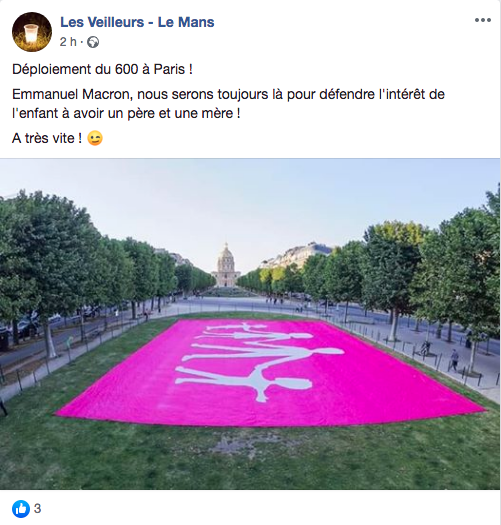Image resolution: width=501 pixels, height=525 pixels.
Task: Click the "A très vite !" text
Action: [x=47, y=138]
